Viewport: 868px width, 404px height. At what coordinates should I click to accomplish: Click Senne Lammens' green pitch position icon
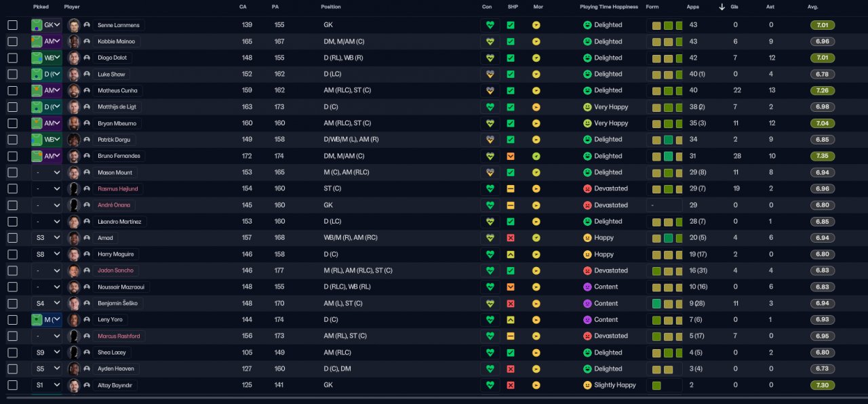pyautogui.click(x=37, y=25)
